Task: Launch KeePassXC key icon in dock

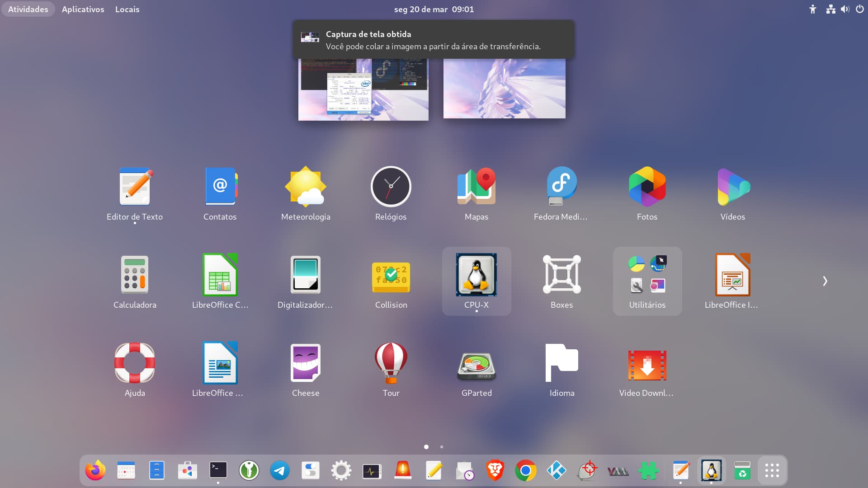Action: pyautogui.click(x=249, y=471)
